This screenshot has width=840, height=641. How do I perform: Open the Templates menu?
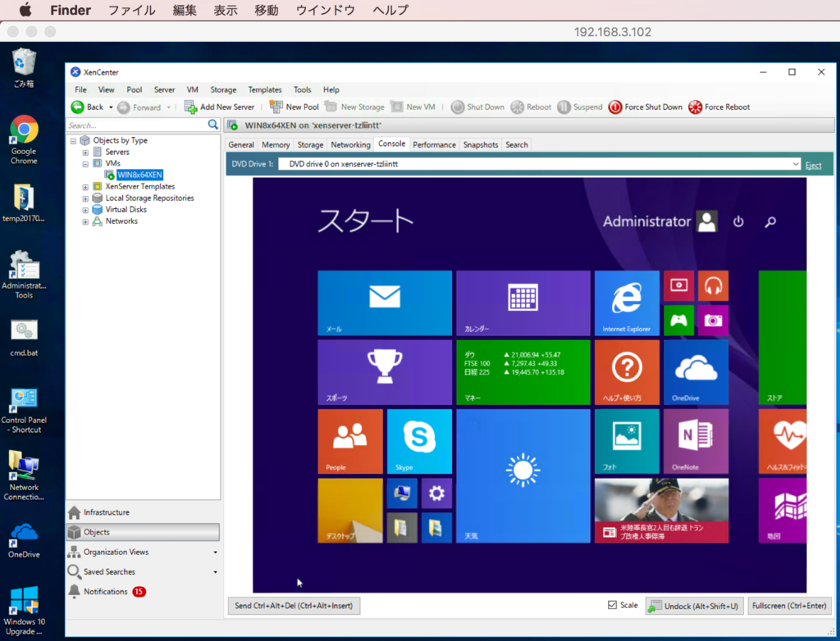click(x=265, y=89)
